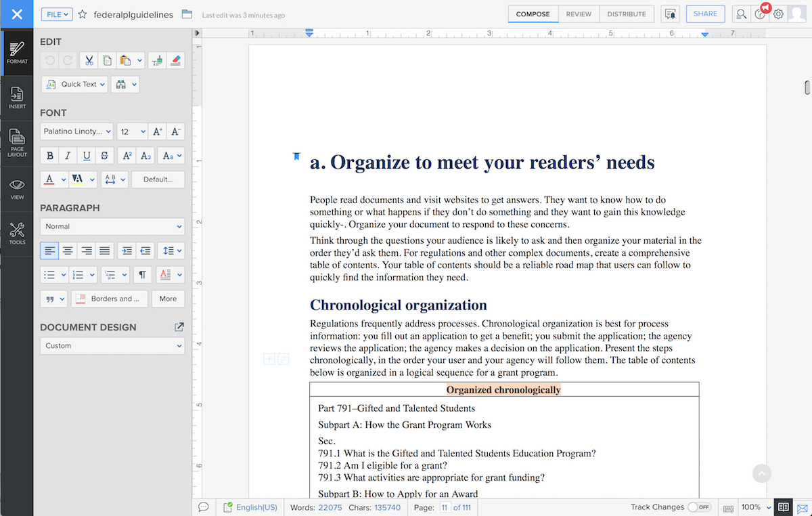The width and height of the screenshot is (812, 516).
Task: Toggle Track Changes switch
Action: 698,507
